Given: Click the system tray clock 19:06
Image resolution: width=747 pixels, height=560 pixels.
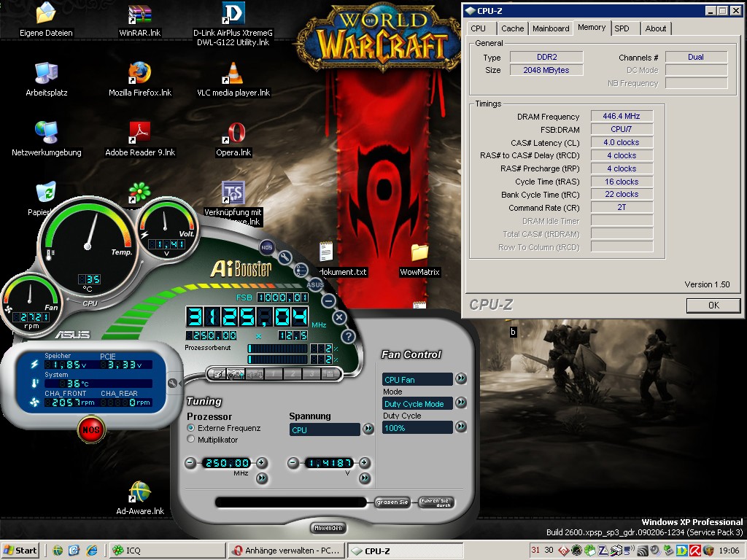Looking at the screenshot, I should tap(729, 551).
